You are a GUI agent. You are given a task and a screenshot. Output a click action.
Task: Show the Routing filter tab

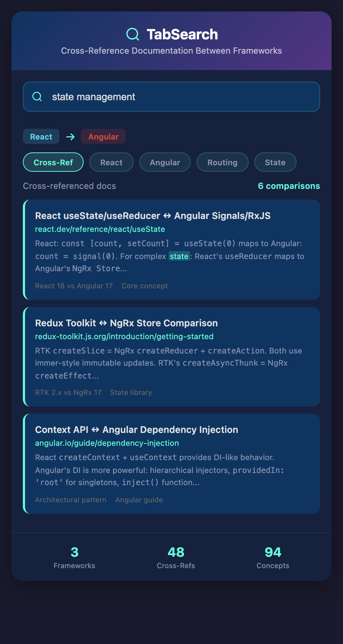pyautogui.click(x=222, y=162)
